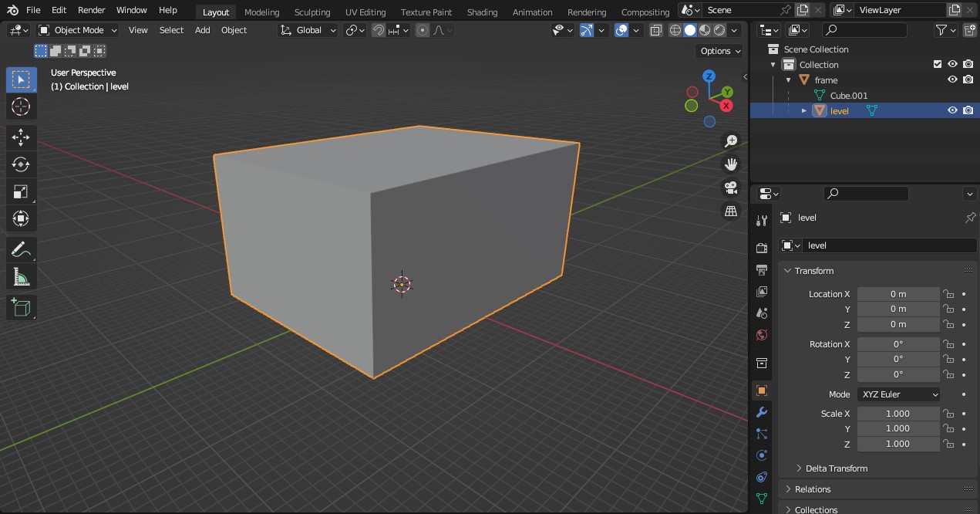Select the Annotate pencil tool

pos(21,249)
